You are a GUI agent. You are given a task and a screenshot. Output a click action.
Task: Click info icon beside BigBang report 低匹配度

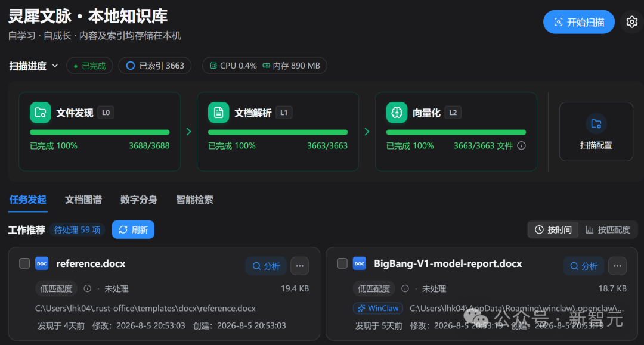405,288
